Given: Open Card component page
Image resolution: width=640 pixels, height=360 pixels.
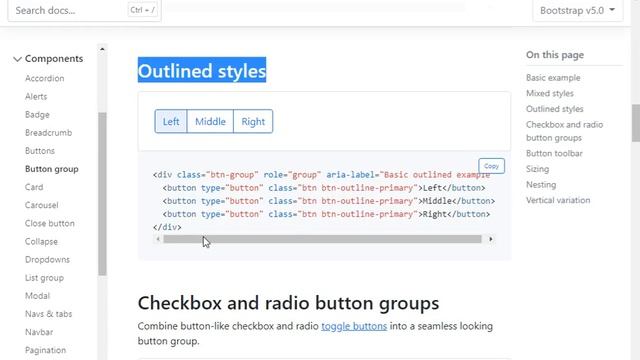Looking at the screenshot, I should click(34, 187).
